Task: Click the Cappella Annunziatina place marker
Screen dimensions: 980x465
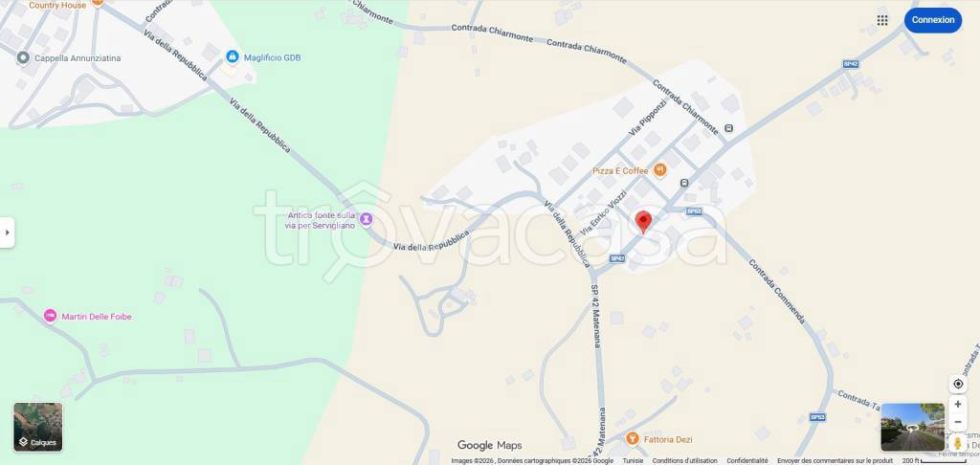Action: [x=23, y=57]
